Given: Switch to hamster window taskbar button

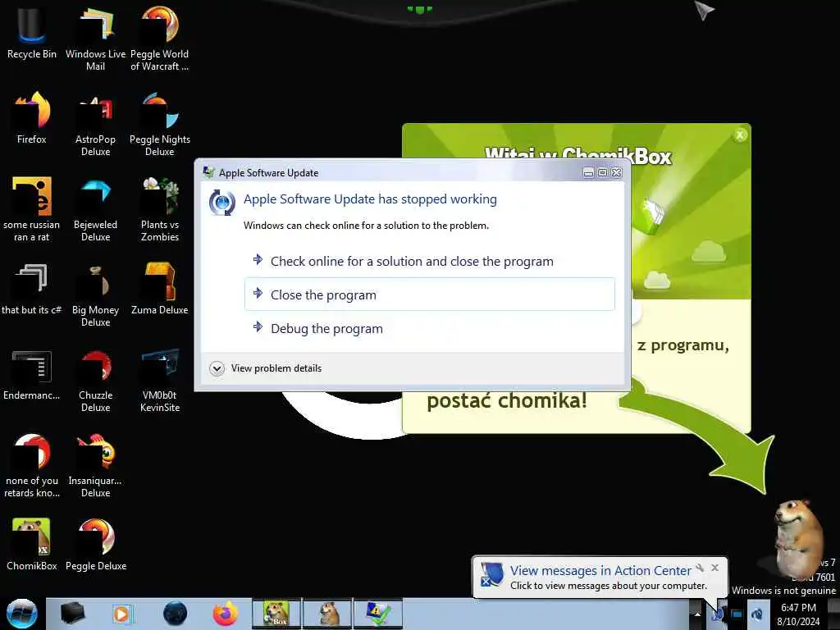Looking at the screenshot, I should click(x=327, y=614).
